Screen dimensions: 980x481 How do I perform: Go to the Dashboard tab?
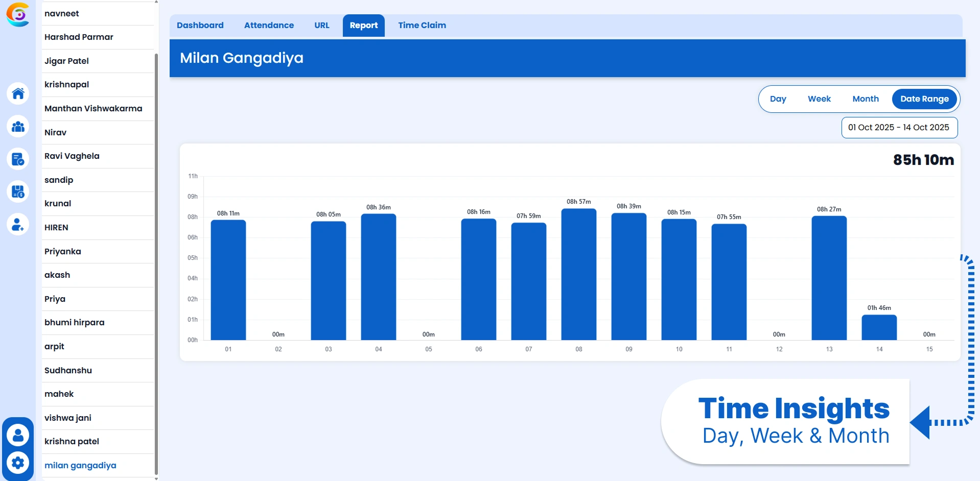(200, 25)
